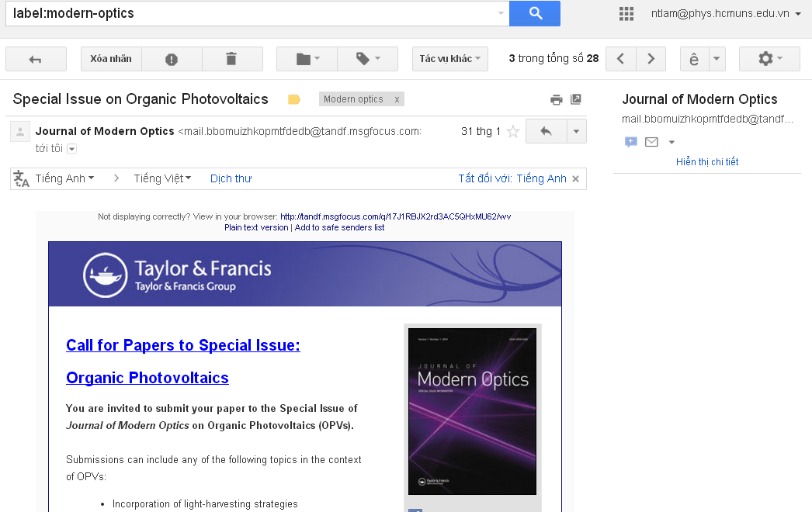Click Tắt đối với: Tiếng Anh
Image resolution: width=812 pixels, height=512 pixels.
pos(512,178)
